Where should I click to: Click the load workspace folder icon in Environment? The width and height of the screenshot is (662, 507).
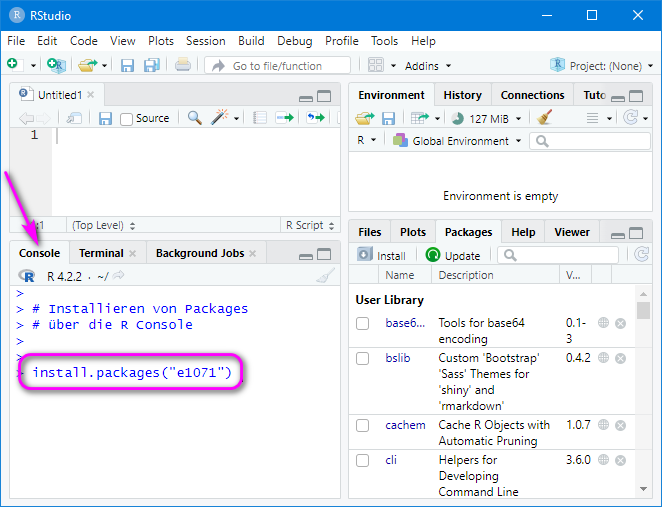click(x=365, y=119)
